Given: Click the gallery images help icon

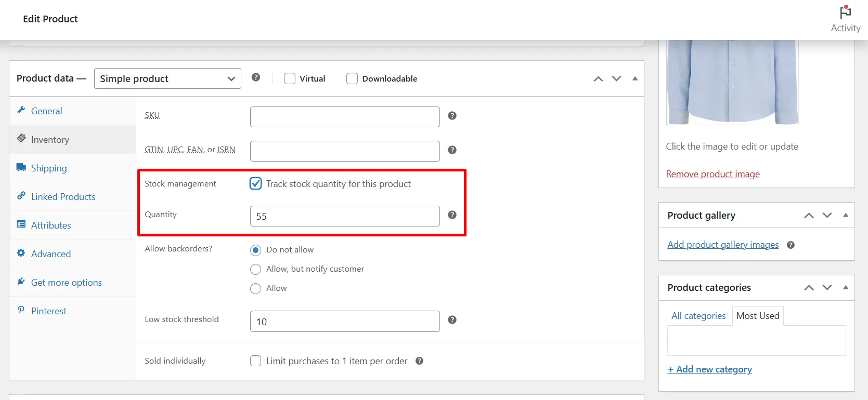Looking at the screenshot, I should (x=791, y=245).
